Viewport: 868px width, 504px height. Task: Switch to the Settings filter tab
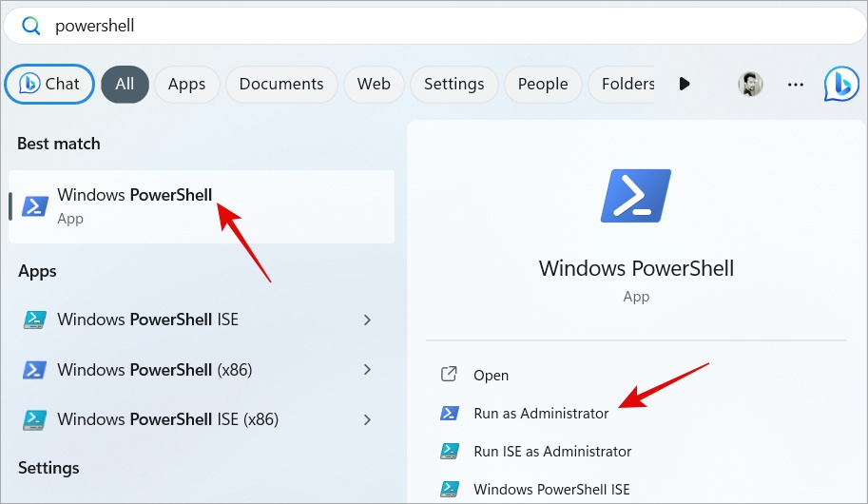453,84
